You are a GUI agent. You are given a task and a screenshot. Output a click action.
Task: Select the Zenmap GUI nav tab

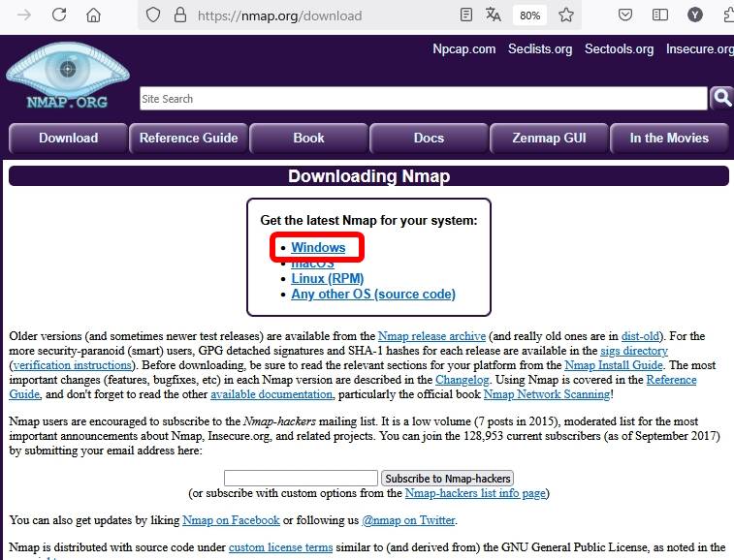pyautogui.click(x=549, y=138)
